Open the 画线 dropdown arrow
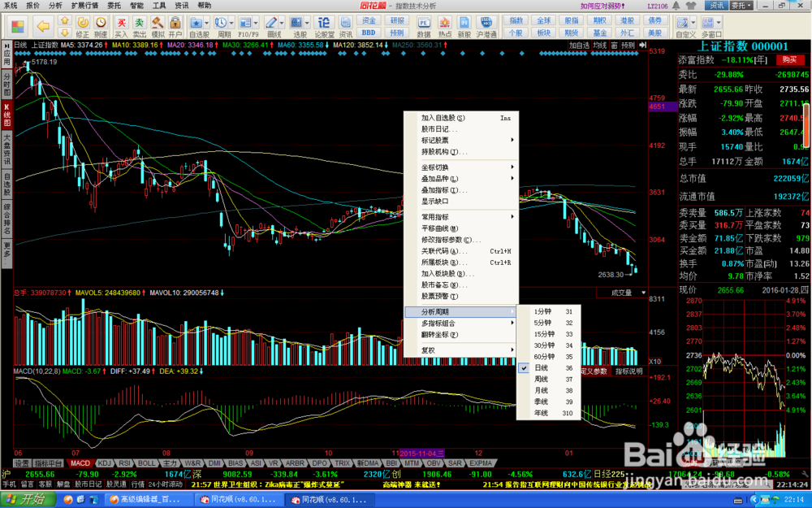The width and height of the screenshot is (812, 508). click(282, 23)
